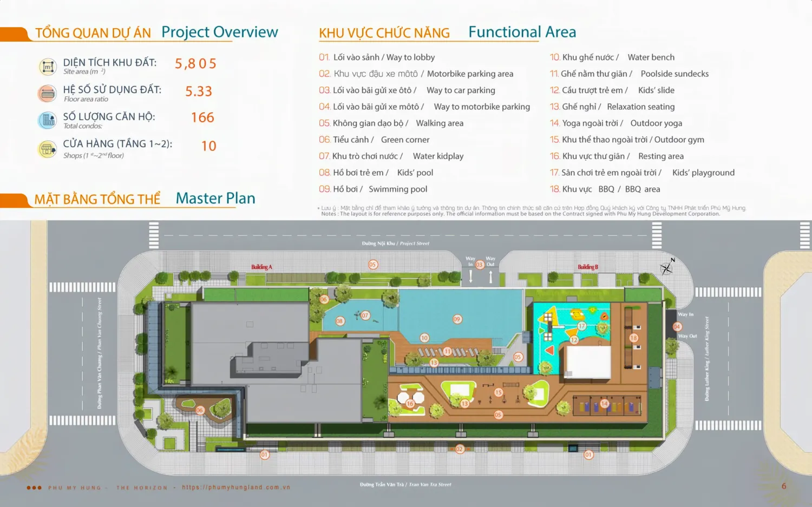Select map marker 09 in the swimming pool
Screen dimensions: 812x507
coord(457,319)
